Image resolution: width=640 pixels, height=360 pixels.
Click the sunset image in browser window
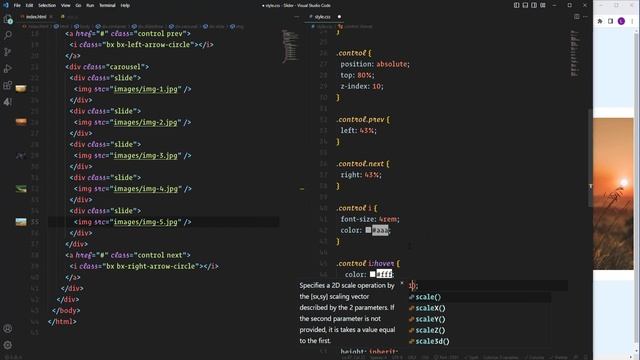click(613, 193)
